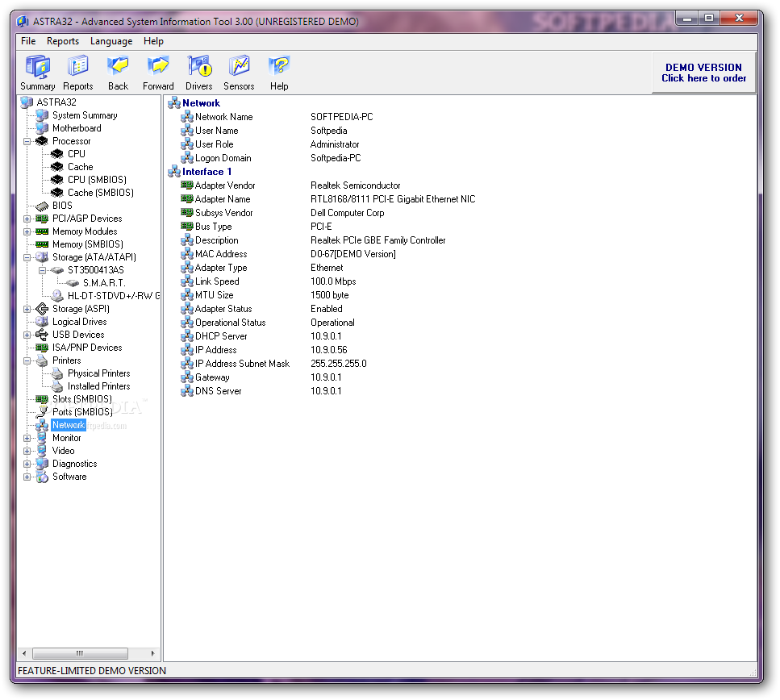Open the File menu
The height and width of the screenshot is (700, 780).
tap(28, 41)
